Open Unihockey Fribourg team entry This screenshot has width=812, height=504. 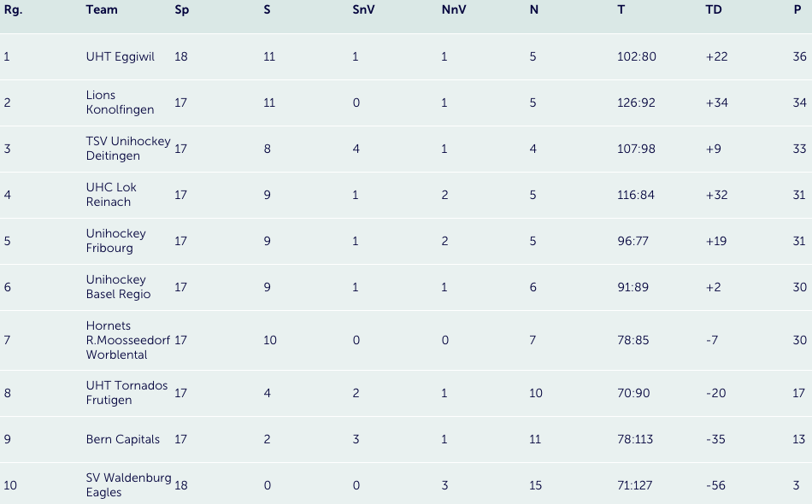coord(116,241)
